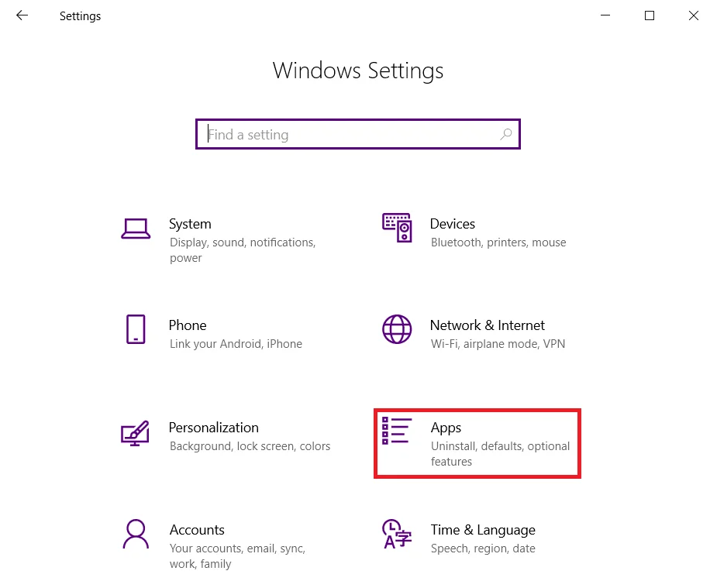Screen dimensions: 710x588
Task: Select the Phone settings icon
Action: point(136,330)
